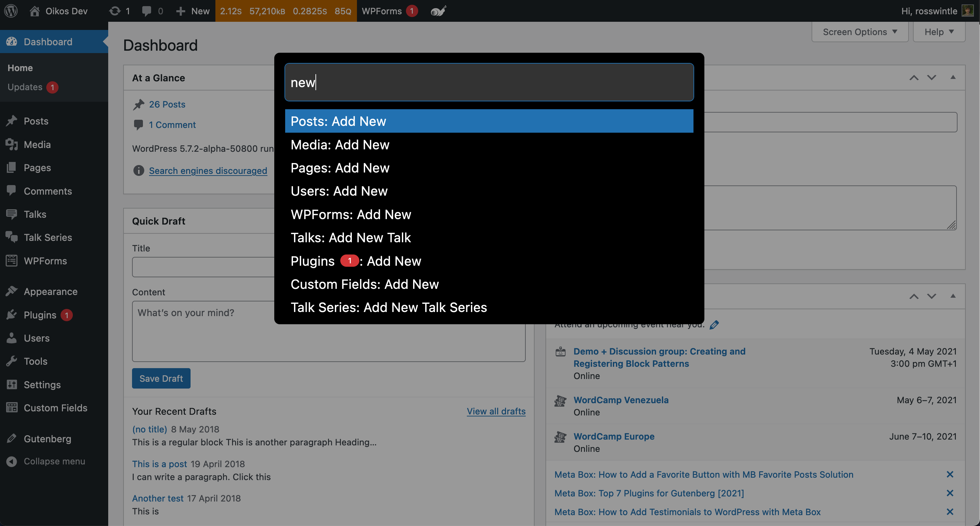Open This is a post draft
This screenshot has width=980, height=526.
pyautogui.click(x=159, y=464)
